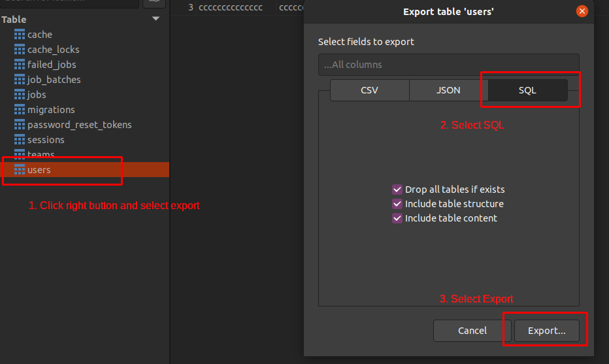Click the jobs table icon
Image resolution: width=609 pixels, height=364 pixels.
[20, 95]
